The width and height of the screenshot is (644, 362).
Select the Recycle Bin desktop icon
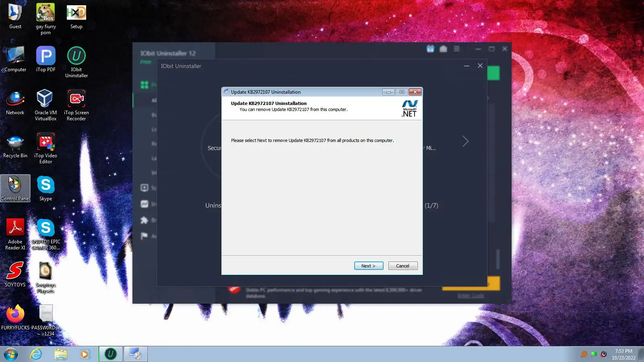coord(15,146)
